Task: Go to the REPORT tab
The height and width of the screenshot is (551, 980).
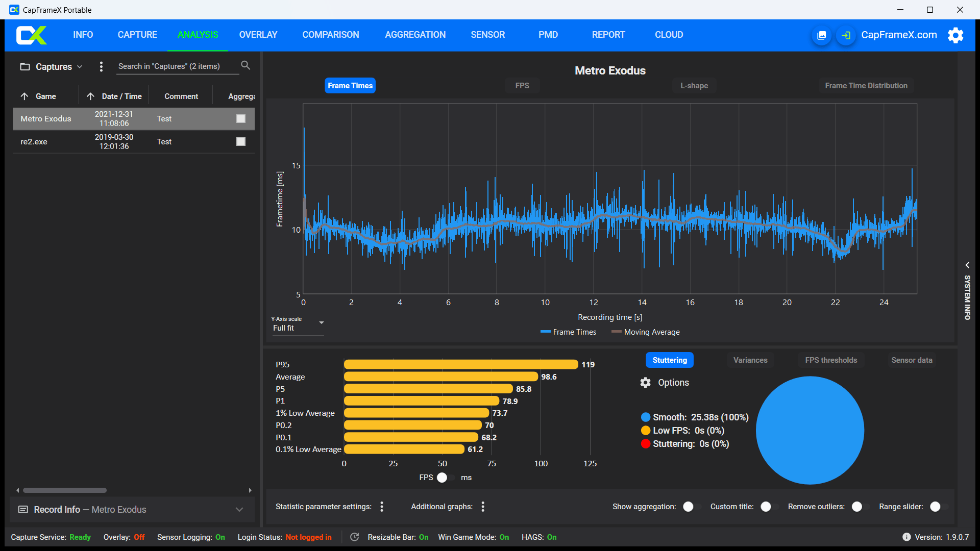Action: point(608,35)
